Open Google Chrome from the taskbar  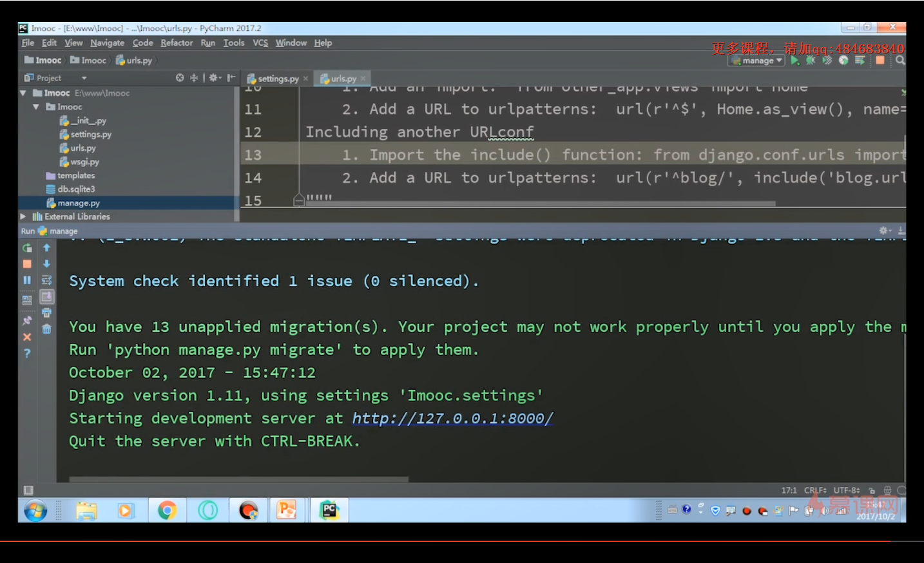click(168, 511)
